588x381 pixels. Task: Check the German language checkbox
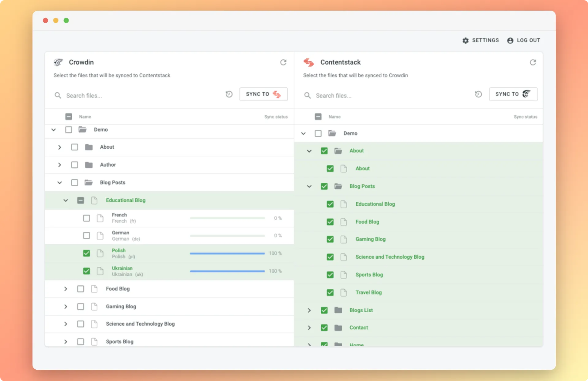pos(87,235)
